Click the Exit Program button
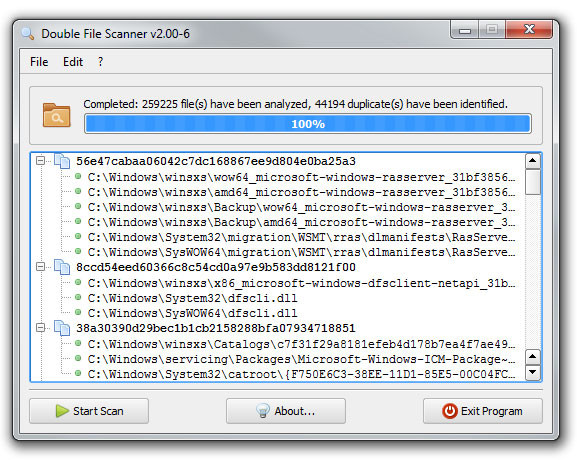This screenshot has height=460, width=577. pos(483,411)
